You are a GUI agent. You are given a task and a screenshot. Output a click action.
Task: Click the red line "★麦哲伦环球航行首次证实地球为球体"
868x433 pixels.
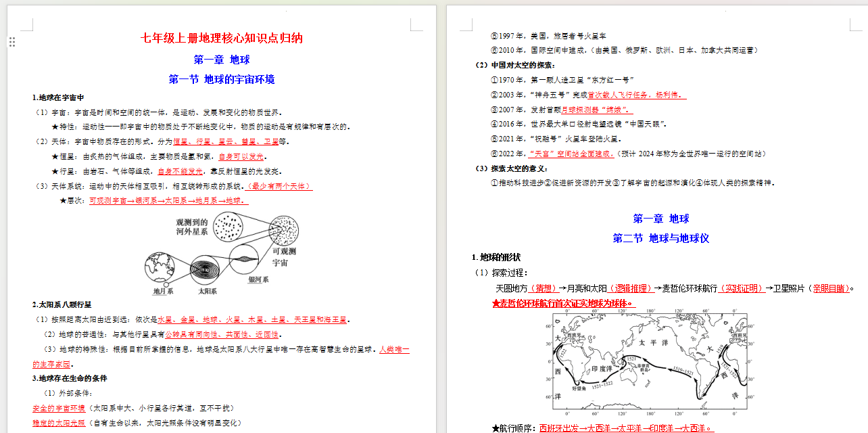click(563, 303)
